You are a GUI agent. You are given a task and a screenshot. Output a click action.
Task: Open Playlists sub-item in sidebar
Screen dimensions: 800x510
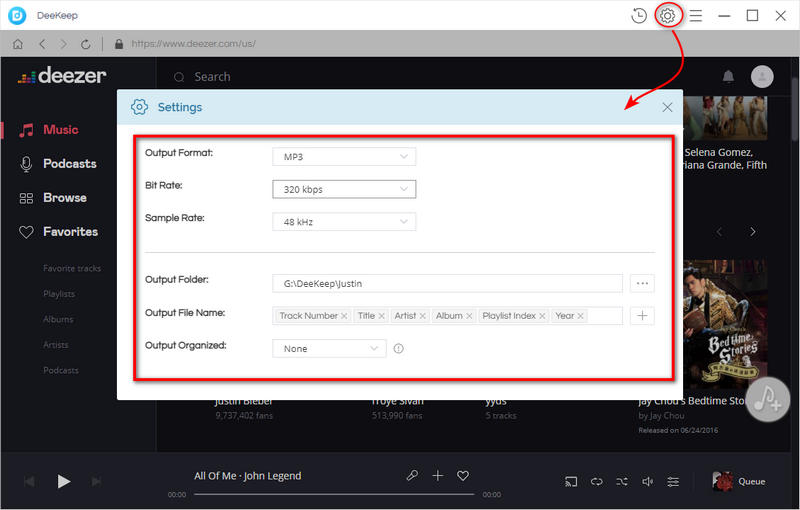59,294
